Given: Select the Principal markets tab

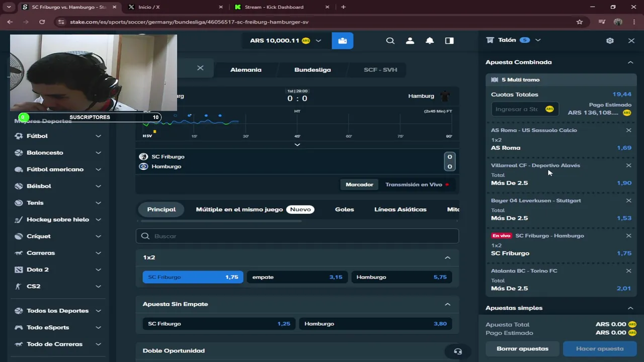Looking at the screenshot, I should click(161, 209).
